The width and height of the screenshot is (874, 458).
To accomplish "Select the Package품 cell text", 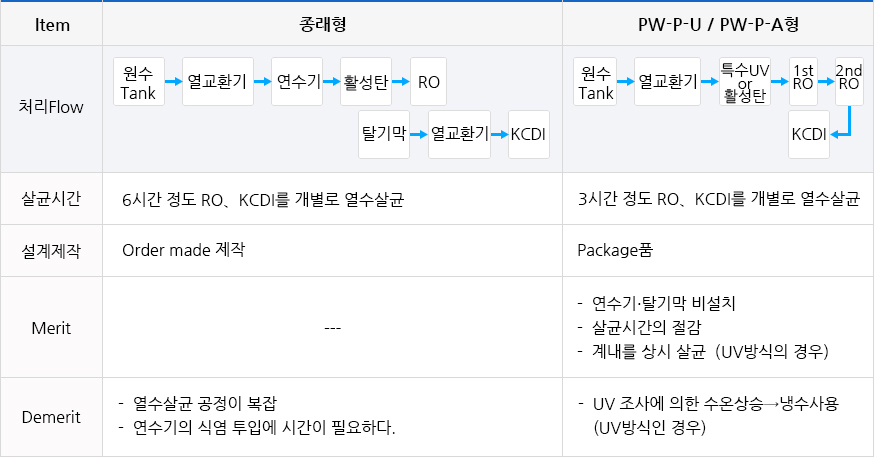I will click(615, 250).
